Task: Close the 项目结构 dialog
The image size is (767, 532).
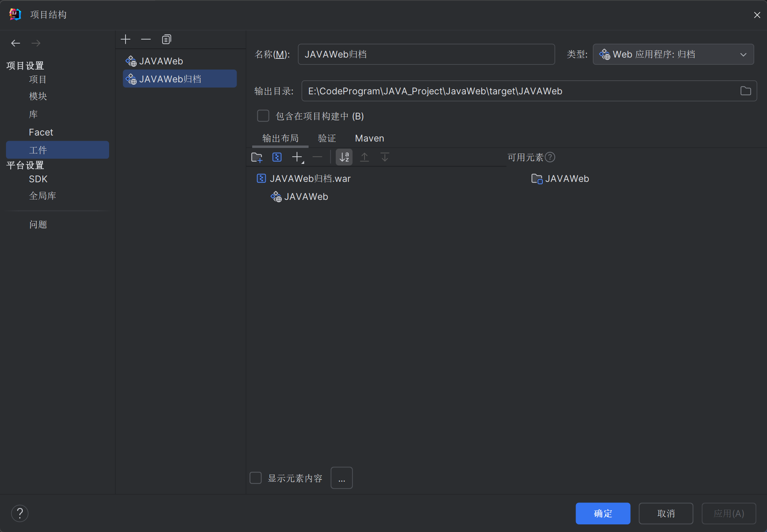Action: [x=757, y=15]
